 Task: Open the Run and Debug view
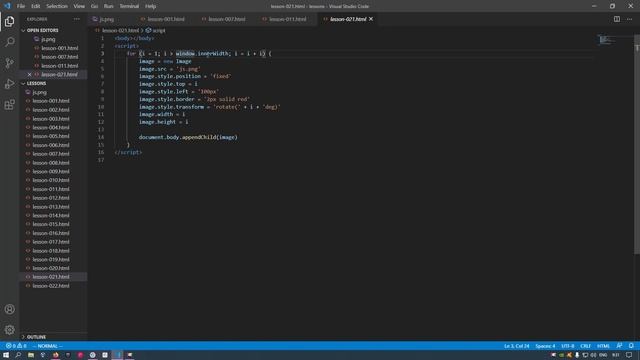point(9,84)
